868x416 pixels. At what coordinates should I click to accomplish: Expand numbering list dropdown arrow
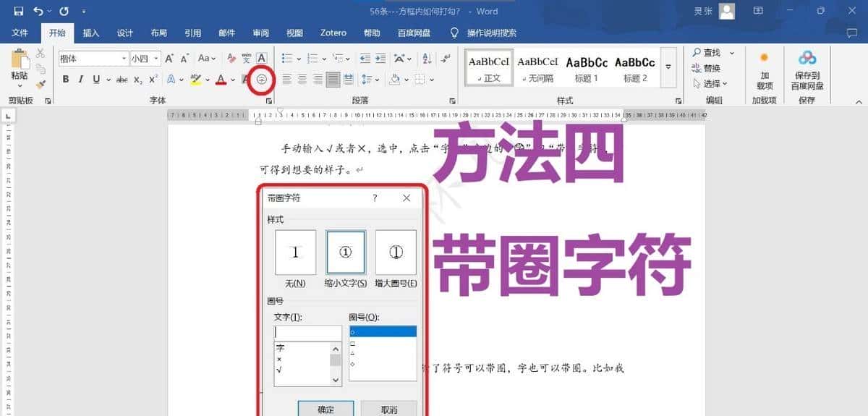[x=323, y=59]
